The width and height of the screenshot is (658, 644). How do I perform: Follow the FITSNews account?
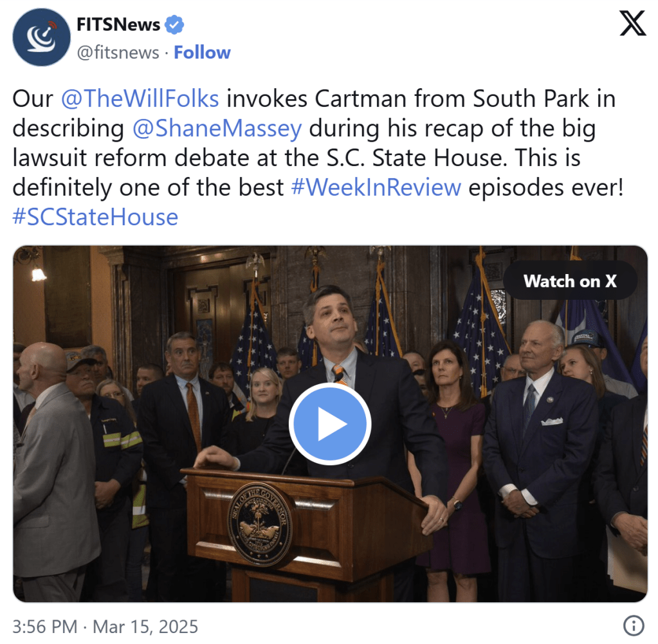click(x=202, y=53)
